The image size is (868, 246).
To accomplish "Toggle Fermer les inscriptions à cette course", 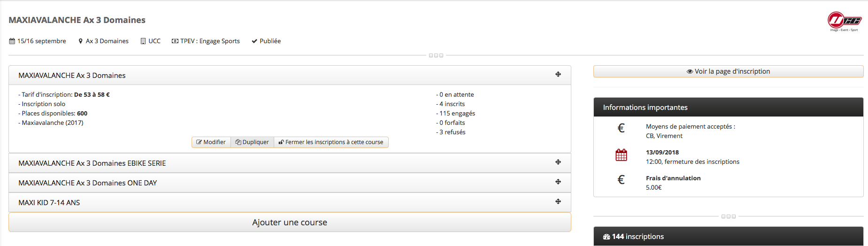I will pyautogui.click(x=331, y=142).
